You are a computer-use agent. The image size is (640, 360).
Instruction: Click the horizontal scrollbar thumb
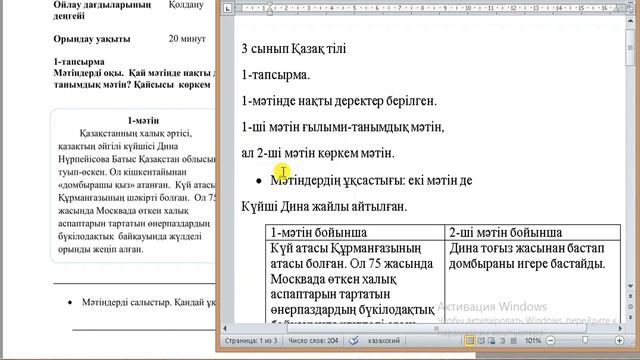click(437, 328)
